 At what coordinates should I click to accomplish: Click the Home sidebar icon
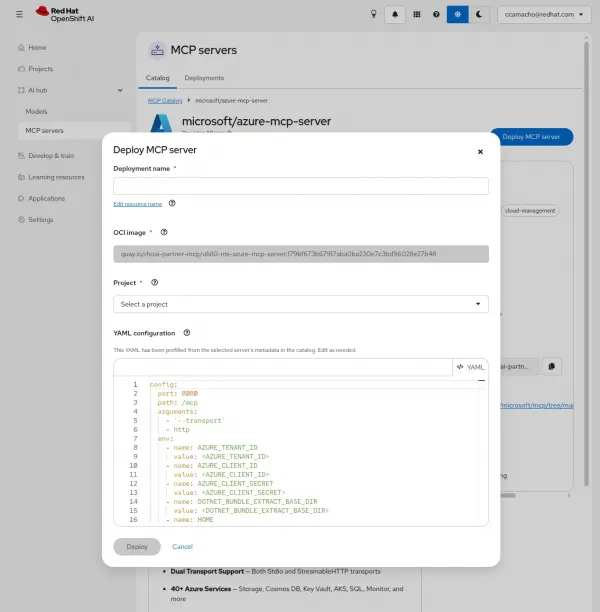[x=21, y=48]
